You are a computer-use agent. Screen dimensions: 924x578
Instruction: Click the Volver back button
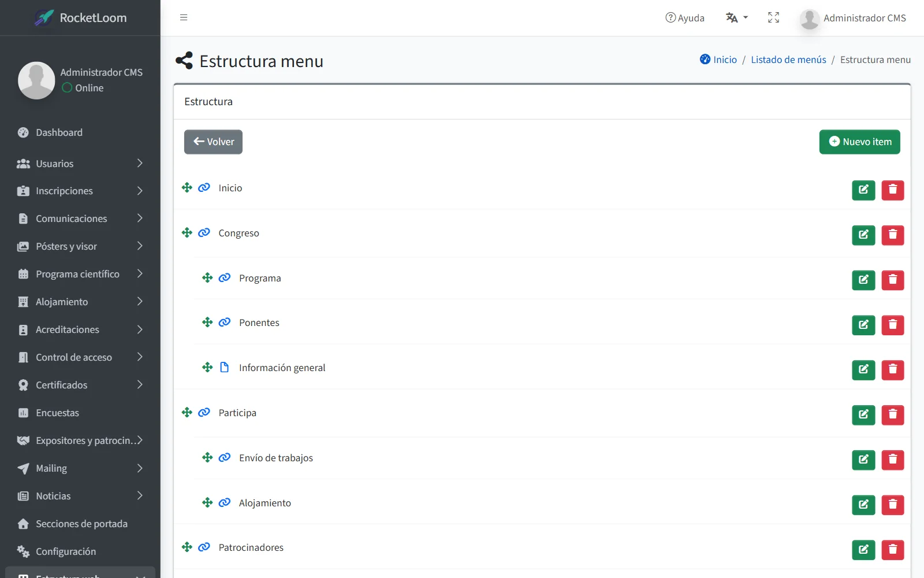(x=213, y=142)
